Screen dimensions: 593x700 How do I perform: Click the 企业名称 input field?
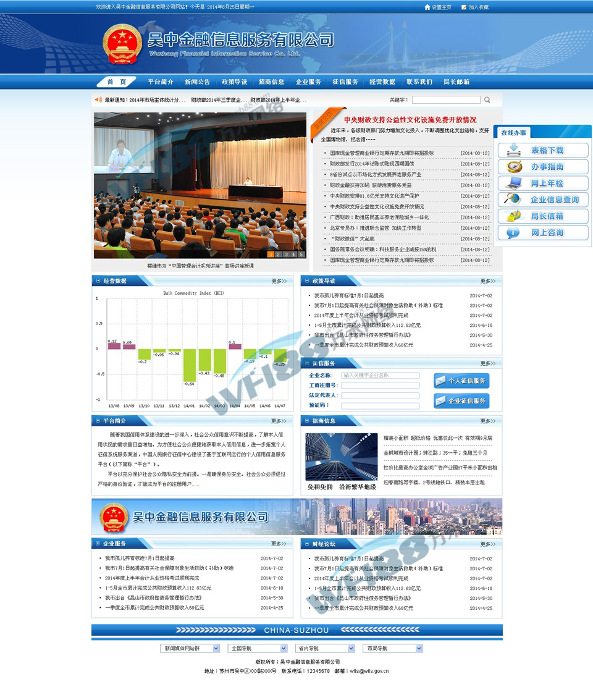[380, 376]
